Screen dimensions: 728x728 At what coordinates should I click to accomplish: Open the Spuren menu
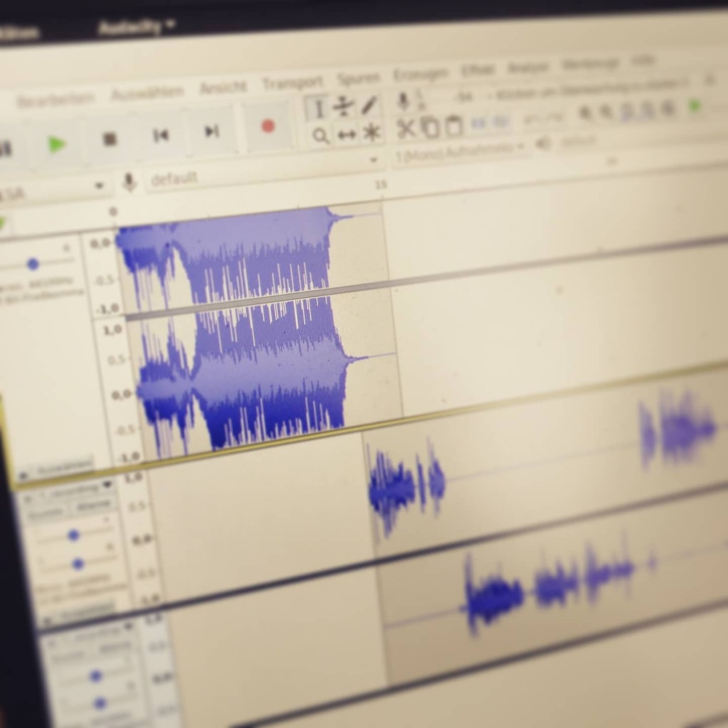pos(358,78)
